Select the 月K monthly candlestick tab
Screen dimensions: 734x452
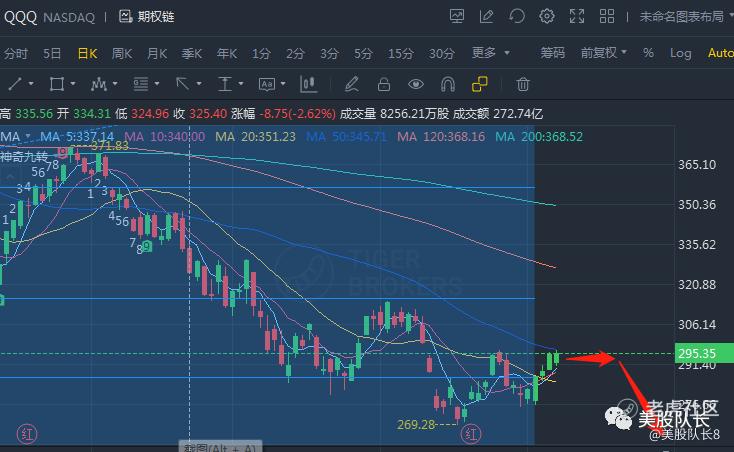[x=157, y=53]
